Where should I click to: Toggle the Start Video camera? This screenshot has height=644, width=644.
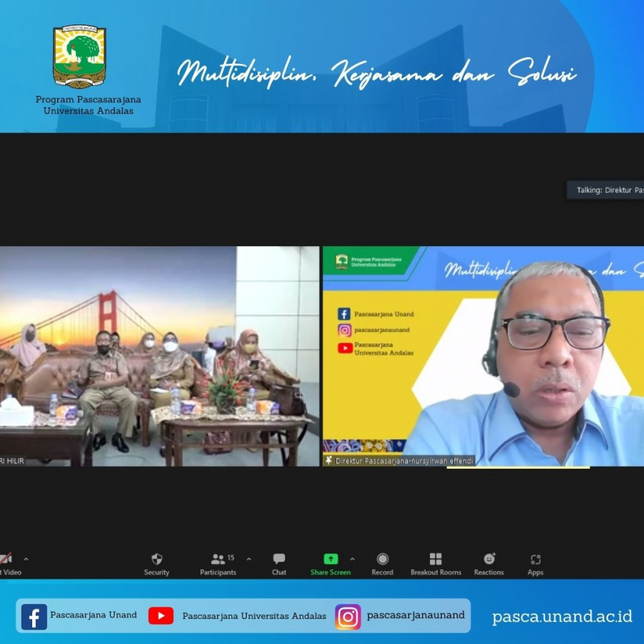(6, 559)
